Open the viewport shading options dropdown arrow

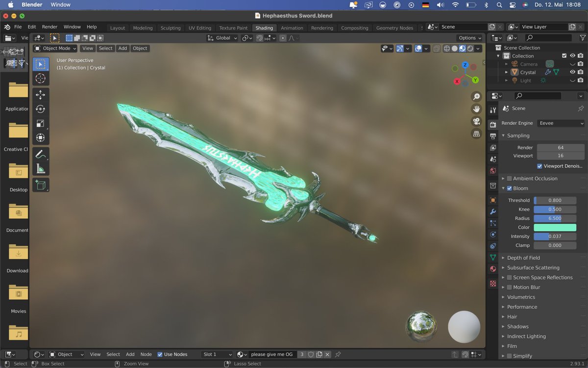(x=478, y=49)
